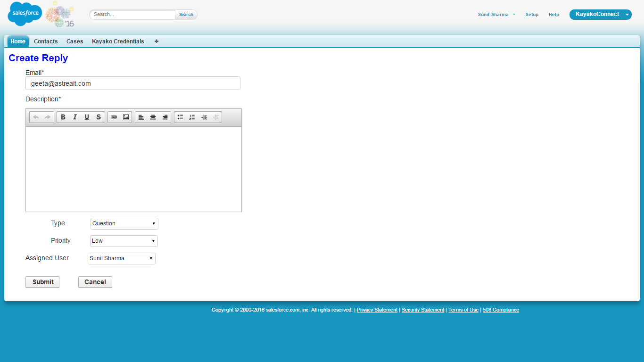Click the insert image icon

(126, 117)
